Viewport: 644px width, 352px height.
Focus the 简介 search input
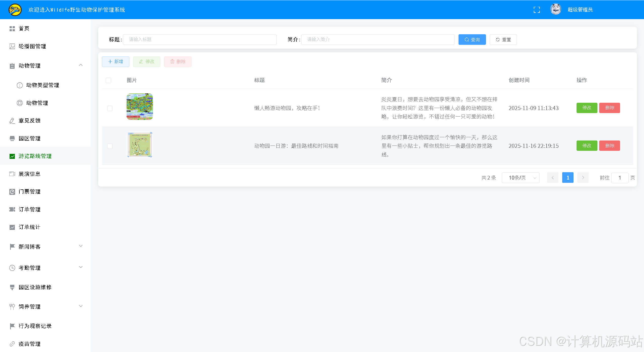click(378, 40)
